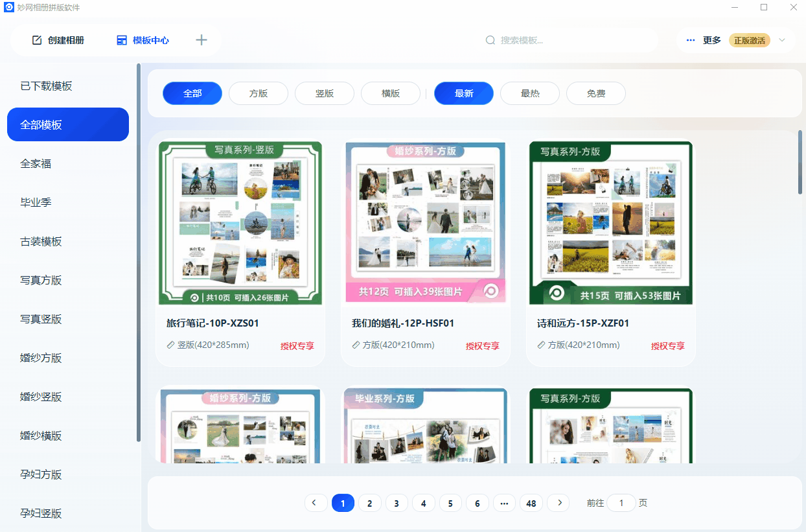Open second-row 婚纱系列-方版 template thumbnail
Image resolution: width=806 pixels, height=532 pixels.
pyautogui.click(x=240, y=426)
